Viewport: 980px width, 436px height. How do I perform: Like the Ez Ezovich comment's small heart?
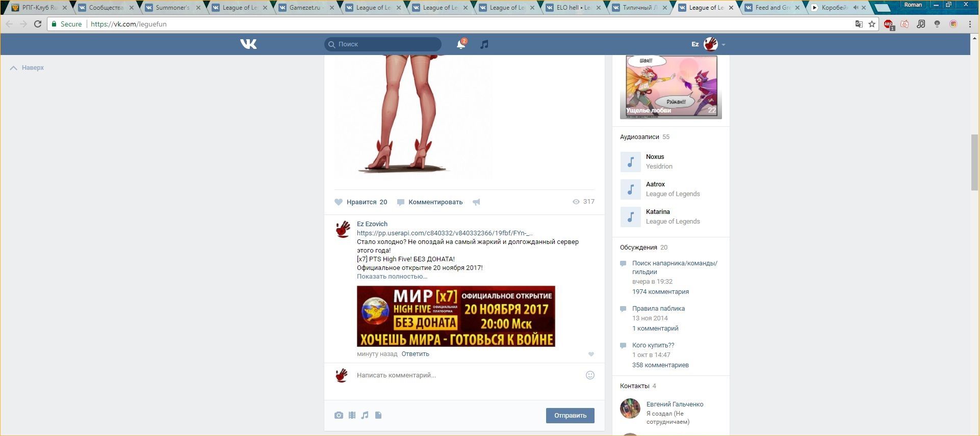pyautogui.click(x=591, y=354)
